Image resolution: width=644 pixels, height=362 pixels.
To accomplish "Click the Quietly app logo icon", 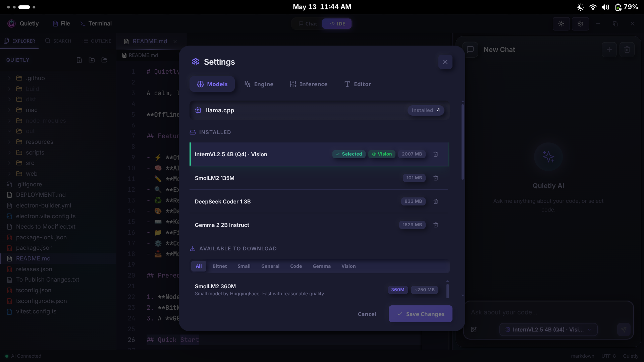I will point(11,23).
